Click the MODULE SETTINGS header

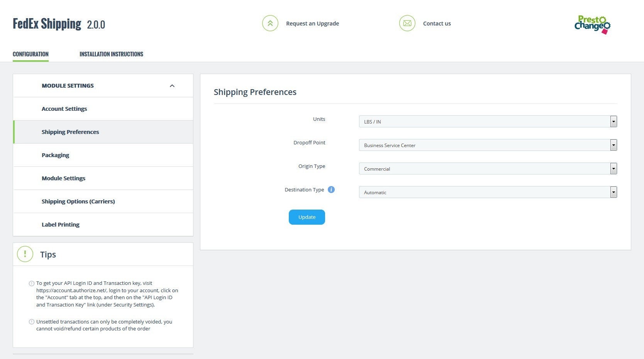tap(103, 86)
